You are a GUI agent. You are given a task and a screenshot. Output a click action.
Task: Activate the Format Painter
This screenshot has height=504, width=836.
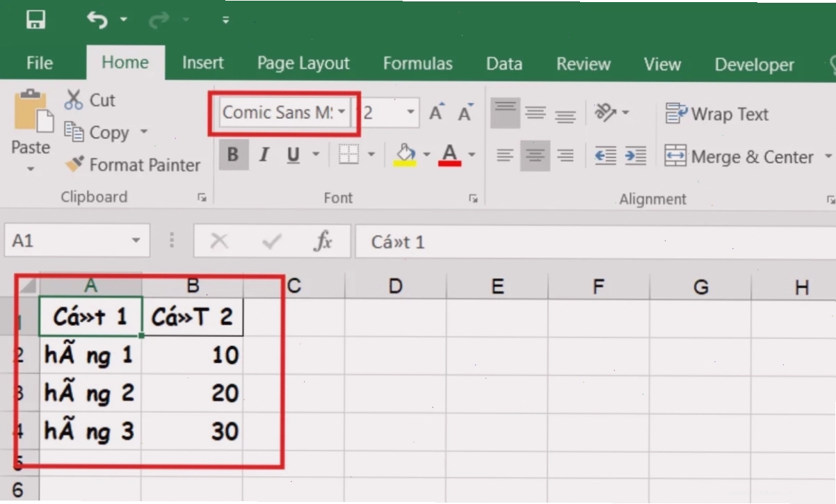coord(132,165)
